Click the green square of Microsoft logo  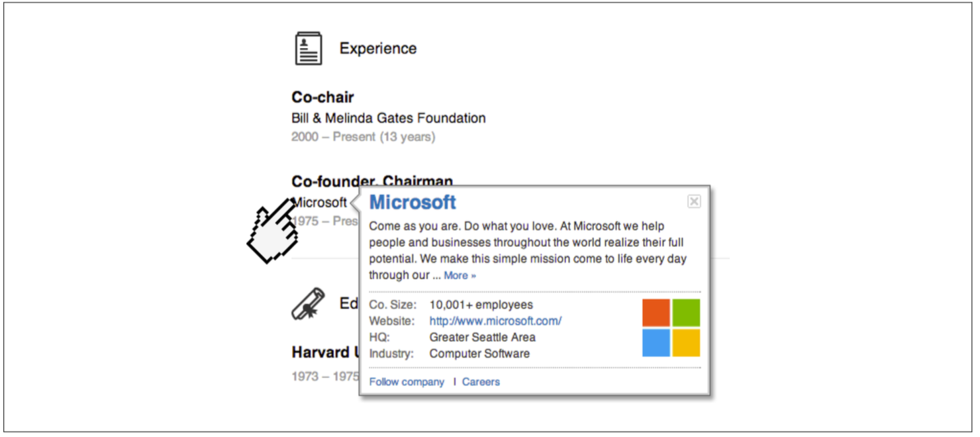tap(686, 313)
